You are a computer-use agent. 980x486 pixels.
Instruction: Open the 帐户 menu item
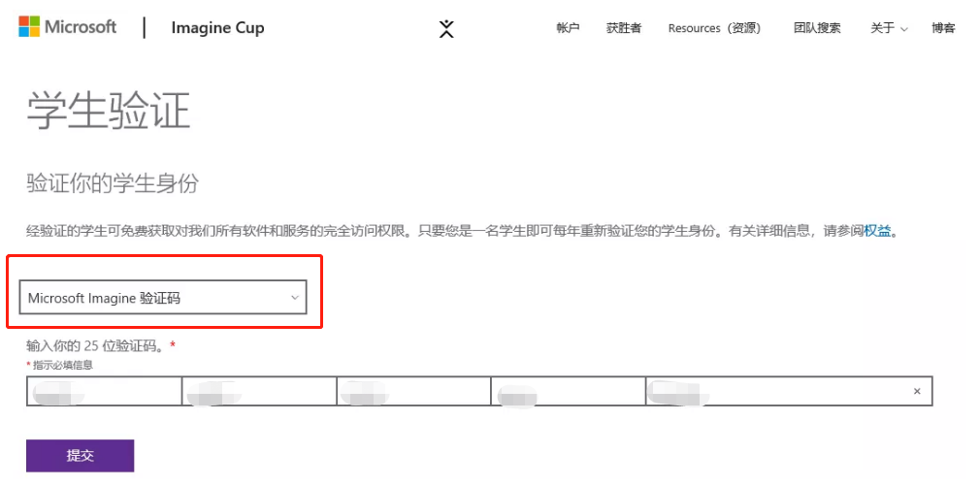point(568,28)
